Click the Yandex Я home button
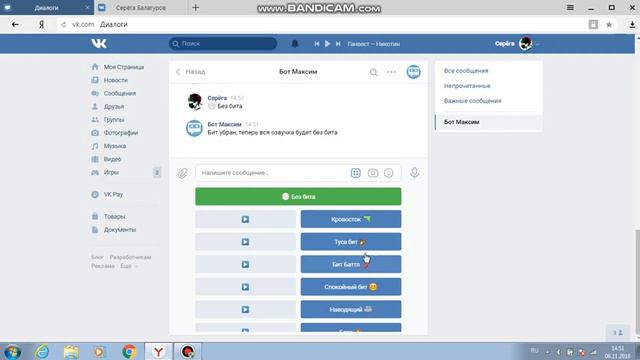Screen dimensions: 640x360 (x=41, y=24)
